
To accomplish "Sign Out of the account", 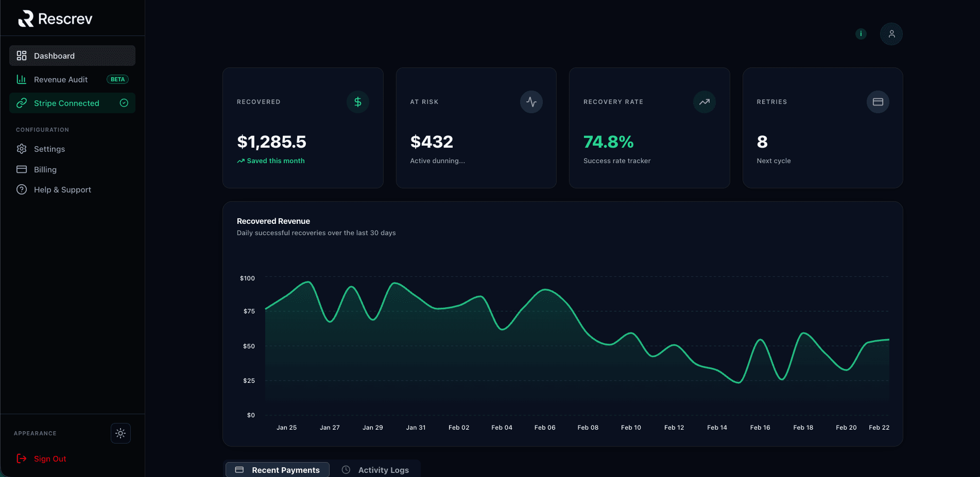I will pyautogui.click(x=50, y=459).
